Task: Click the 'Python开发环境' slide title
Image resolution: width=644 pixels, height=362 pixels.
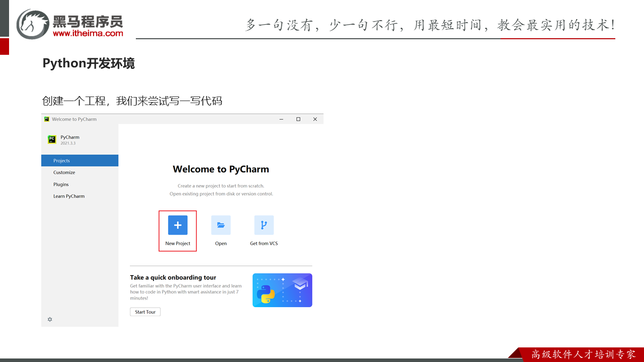Action: [x=89, y=63]
